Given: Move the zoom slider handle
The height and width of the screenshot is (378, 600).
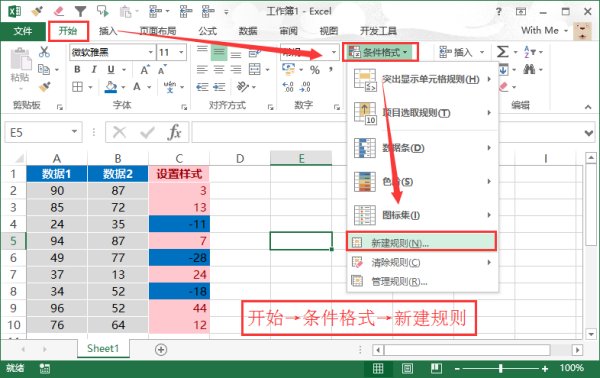Looking at the screenshot, I should 501,368.
